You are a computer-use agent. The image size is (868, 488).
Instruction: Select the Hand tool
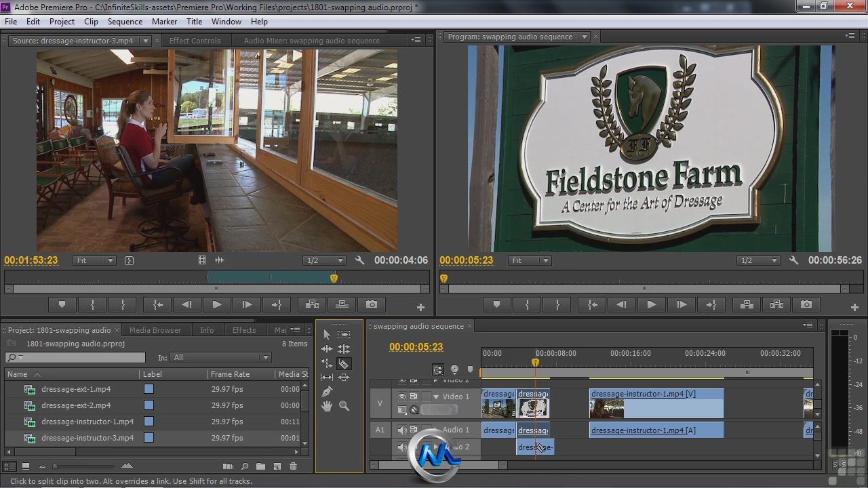(x=326, y=406)
